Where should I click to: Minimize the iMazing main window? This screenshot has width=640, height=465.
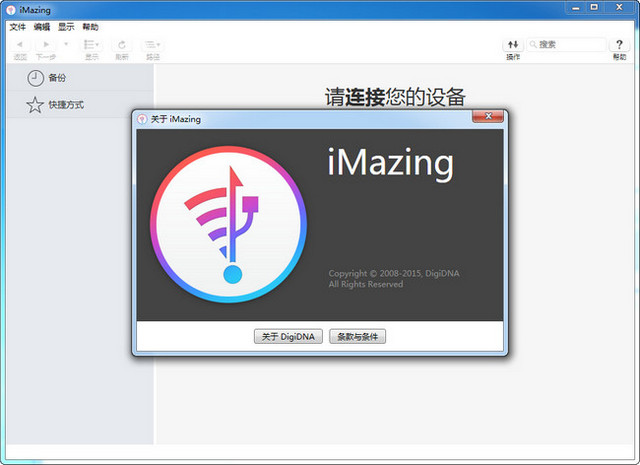576,8
